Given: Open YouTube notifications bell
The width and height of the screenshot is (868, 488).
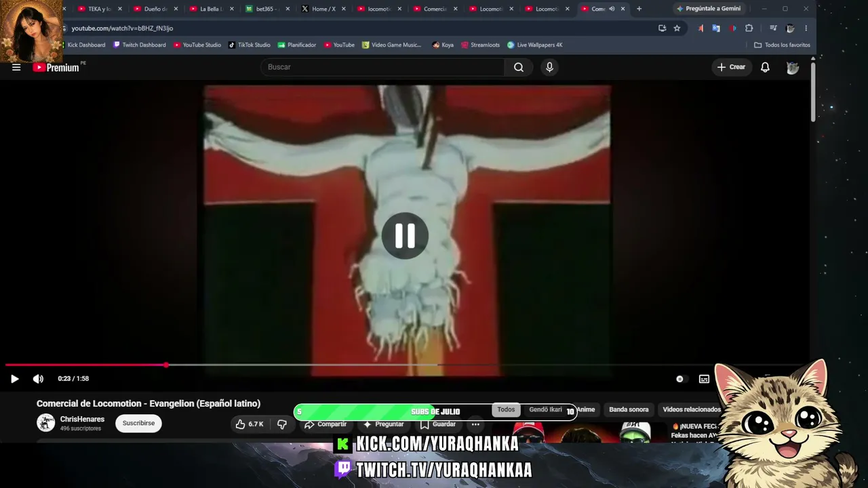Looking at the screenshot, I should [x=765, y=67].
